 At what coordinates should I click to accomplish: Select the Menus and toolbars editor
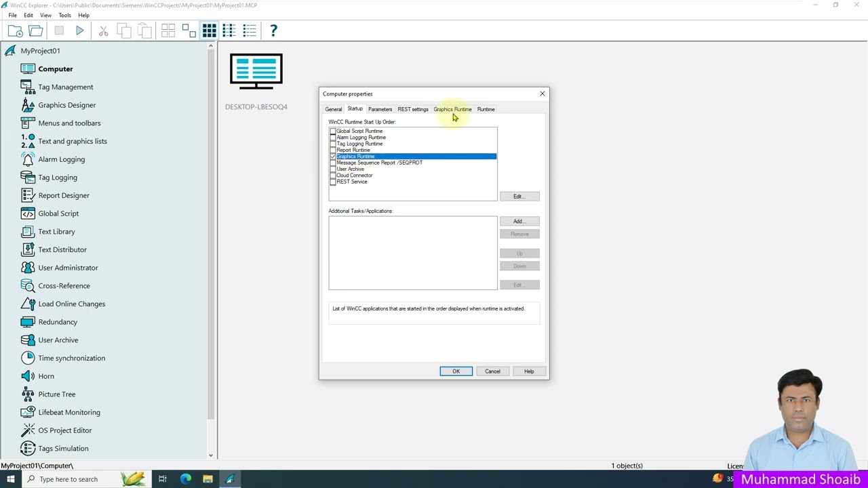coord(69,123)
